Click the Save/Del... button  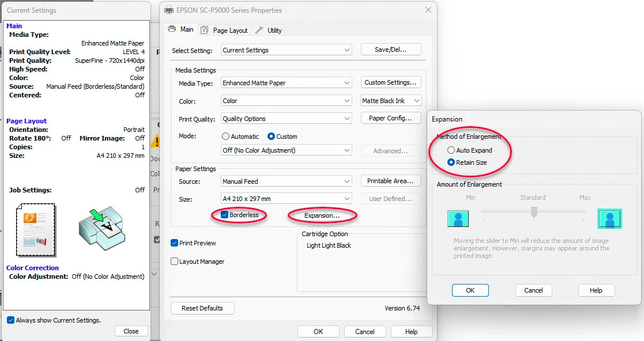391,50
